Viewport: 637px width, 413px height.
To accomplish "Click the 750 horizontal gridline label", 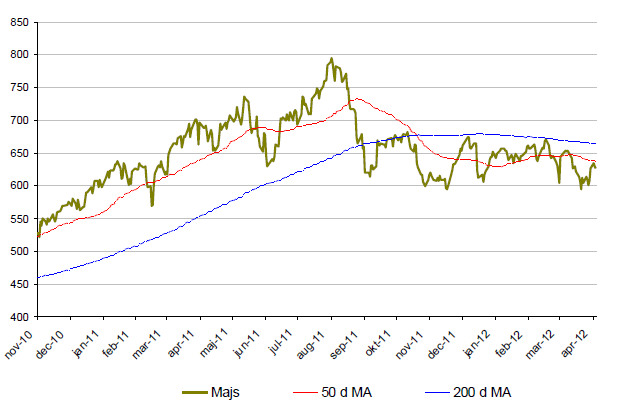I will pos(20,89).
